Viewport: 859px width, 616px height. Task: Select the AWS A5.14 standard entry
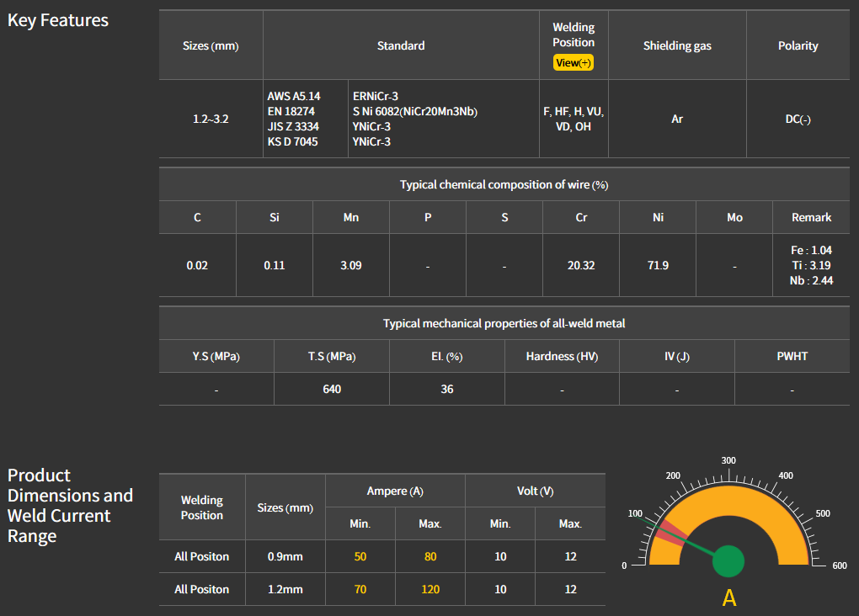[x=294, y=97]
